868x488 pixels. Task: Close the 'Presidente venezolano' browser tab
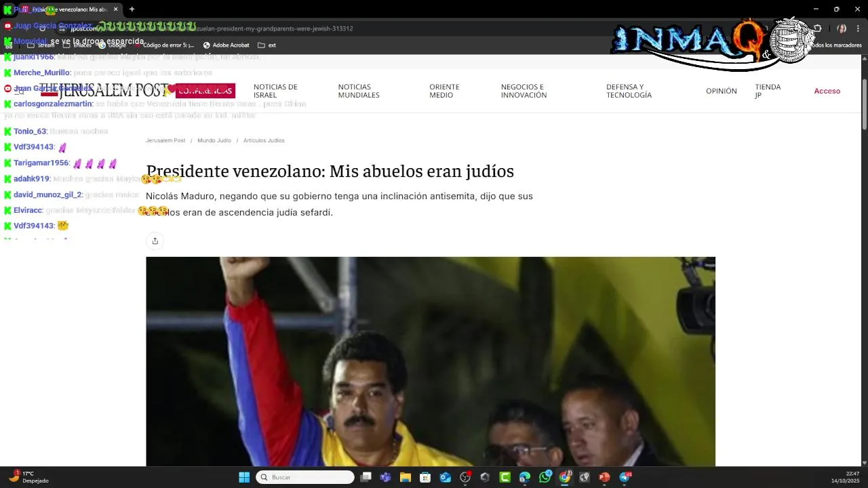(116, 9)
